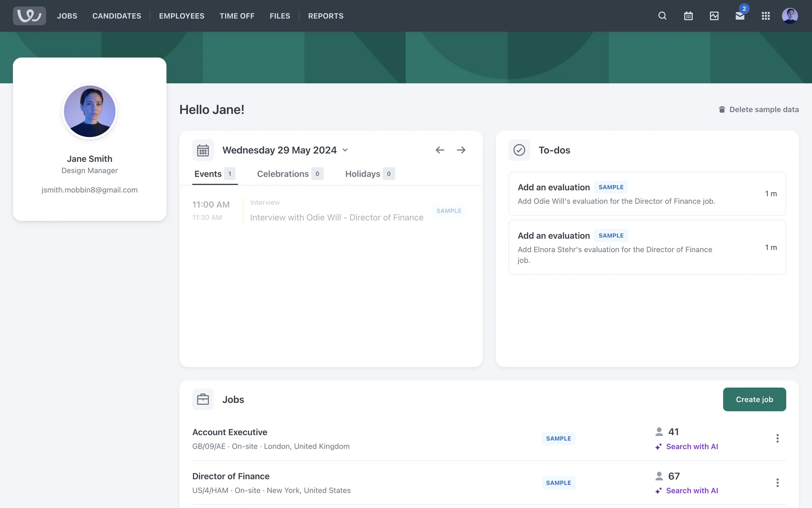Open Odie Will evaluation to-do card
The image size is (812, 508).
click(647, 193)
